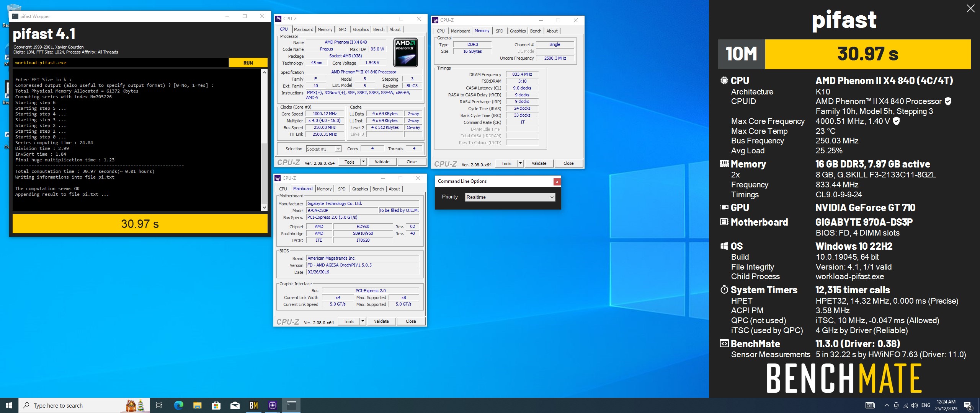Click GPU card icon in BenchMate panel

tap(724, 208)
